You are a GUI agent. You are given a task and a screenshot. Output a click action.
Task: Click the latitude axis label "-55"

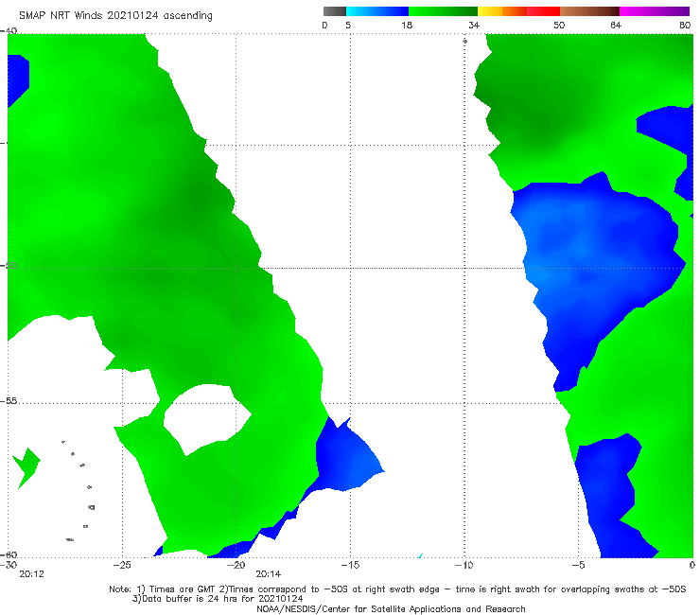[9, 401]
